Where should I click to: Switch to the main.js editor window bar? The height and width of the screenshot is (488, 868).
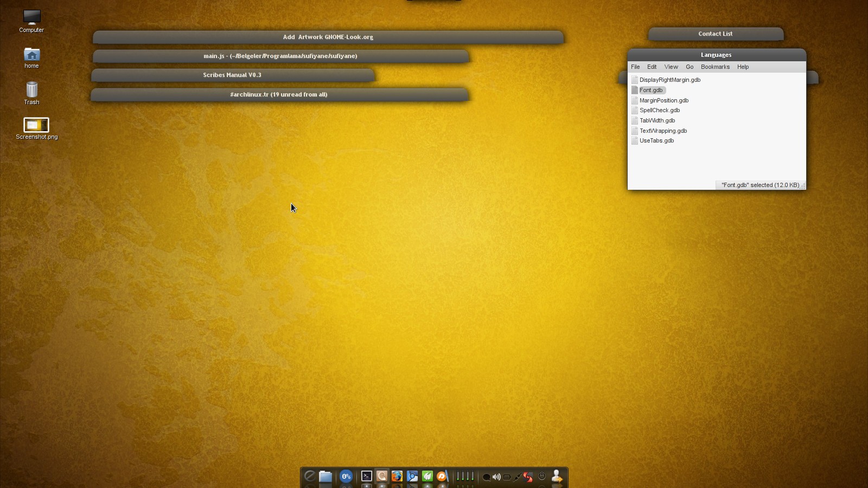point(280,56)
